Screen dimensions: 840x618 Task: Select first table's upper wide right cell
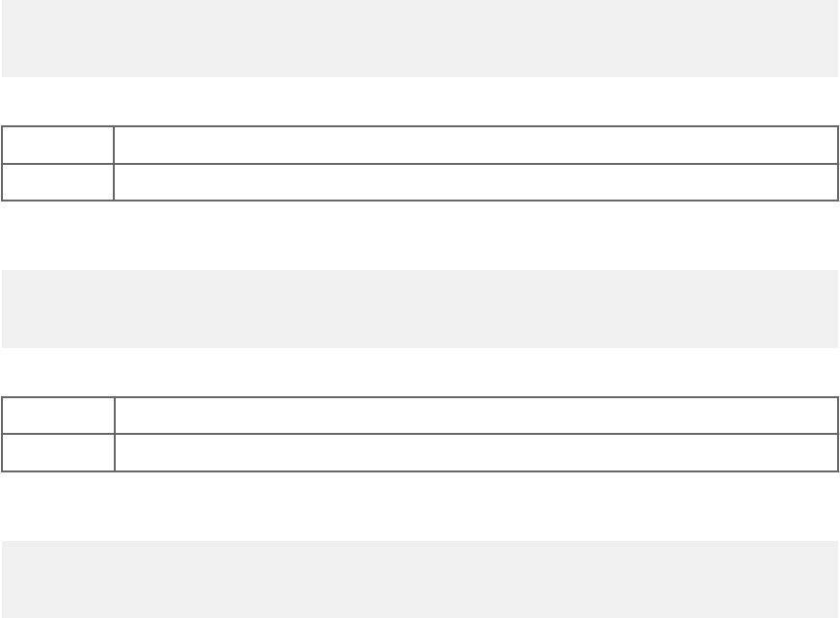[475, 146]
